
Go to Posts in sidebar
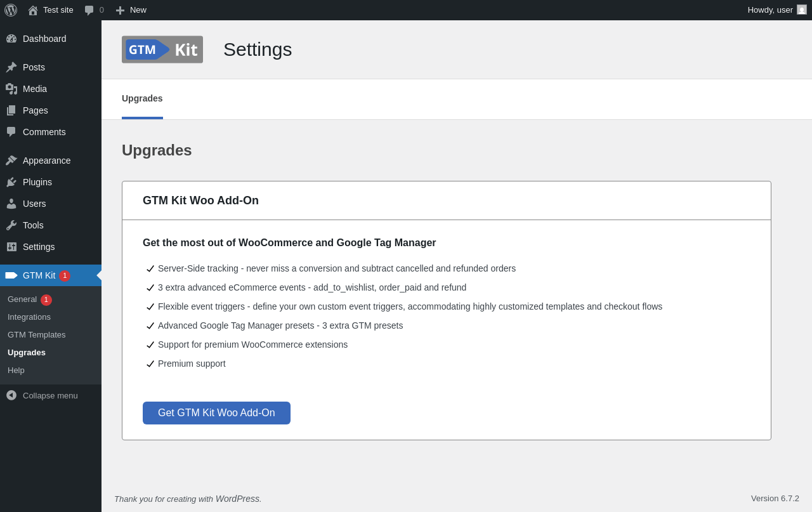pos(51,67)
